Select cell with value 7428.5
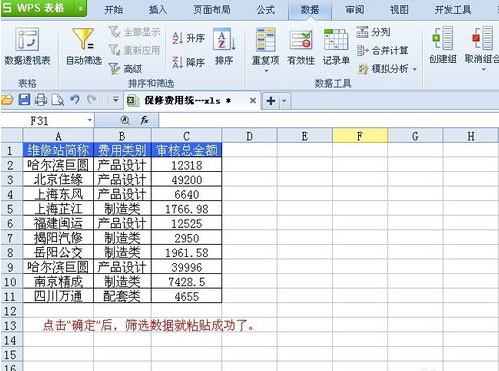Screen dimensions: 499x371 [x=187, y=282]
